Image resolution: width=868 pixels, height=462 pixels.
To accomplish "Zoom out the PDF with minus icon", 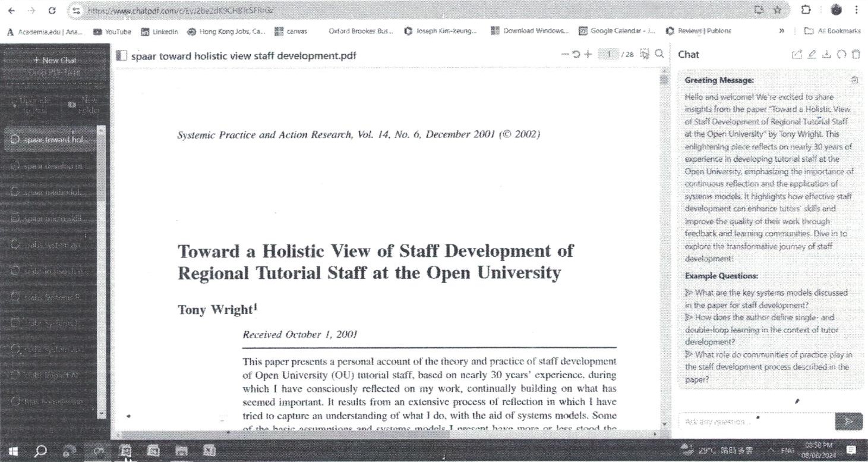I will click(x=564, y=54).
